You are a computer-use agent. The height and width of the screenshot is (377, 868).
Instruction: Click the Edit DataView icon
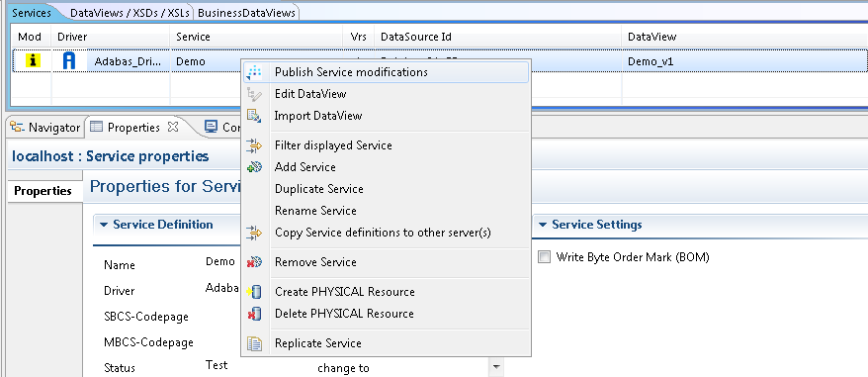(254, 94)
